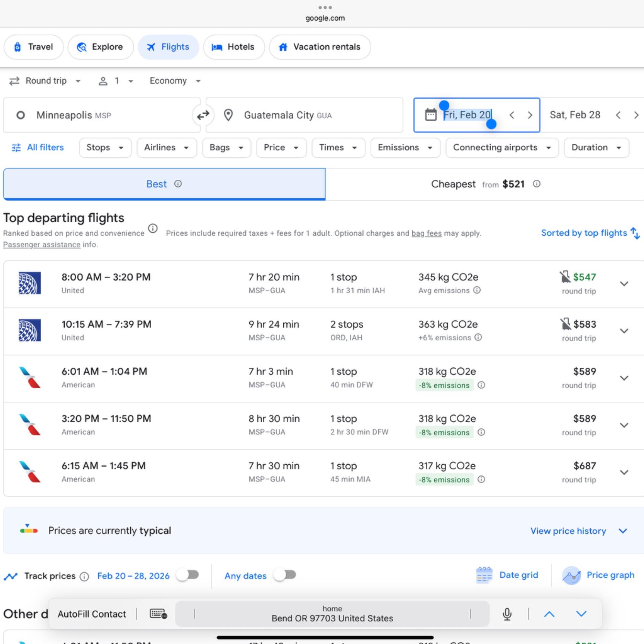The width and height of the screenshot is (644, 644).
Task: Open the Hotels tab
Action: pyautogui.click(x=234, y=47)
